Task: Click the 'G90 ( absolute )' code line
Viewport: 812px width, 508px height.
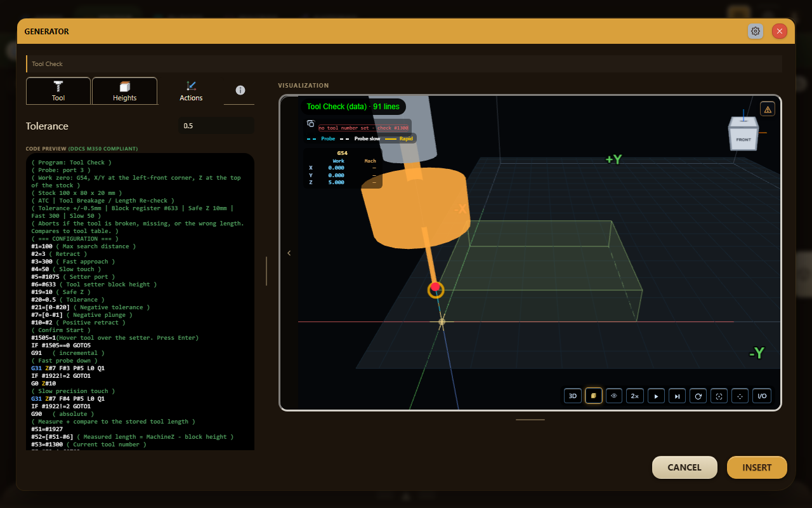Action: [x=64, y=414]
